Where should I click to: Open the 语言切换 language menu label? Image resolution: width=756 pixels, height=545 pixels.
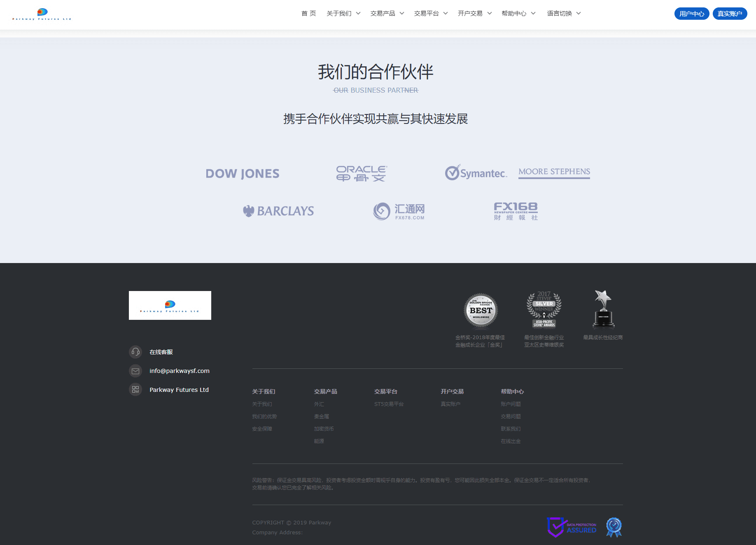point(560,14)
